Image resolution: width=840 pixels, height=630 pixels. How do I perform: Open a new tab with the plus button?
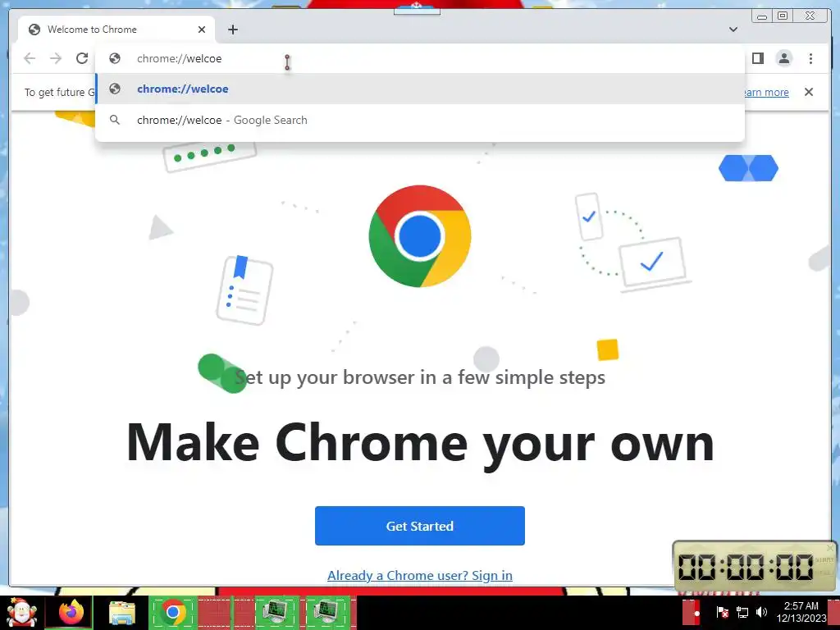232,30
